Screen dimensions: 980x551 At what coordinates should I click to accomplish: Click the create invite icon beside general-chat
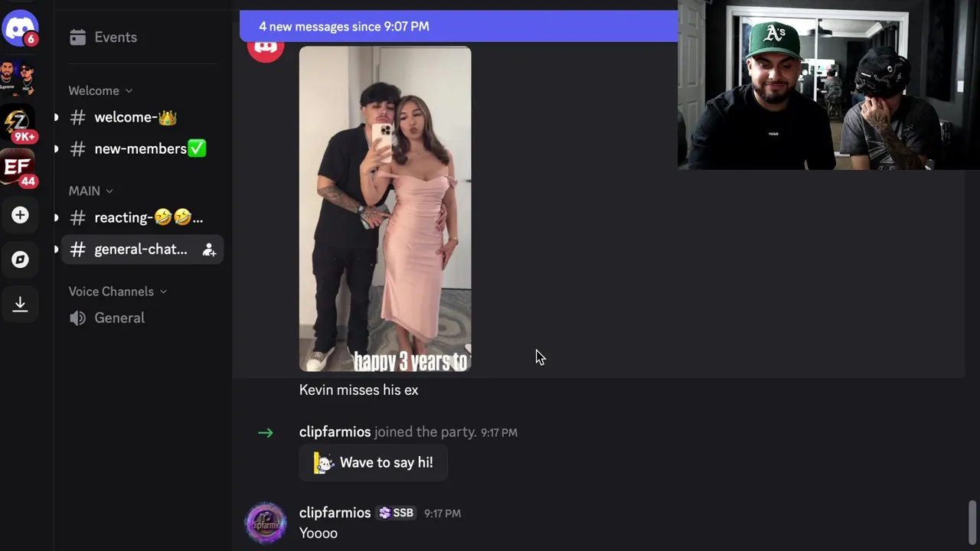point(208,249)
